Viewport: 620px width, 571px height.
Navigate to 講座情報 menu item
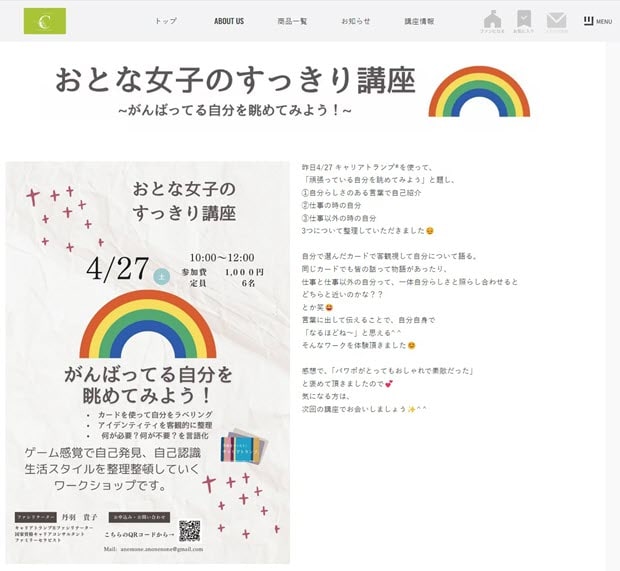[419, 21]
